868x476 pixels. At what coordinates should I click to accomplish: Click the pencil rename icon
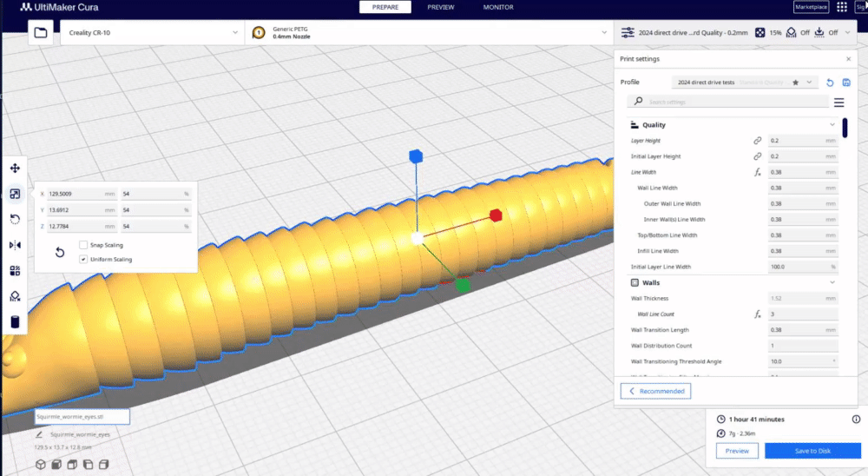click(39, 435)
